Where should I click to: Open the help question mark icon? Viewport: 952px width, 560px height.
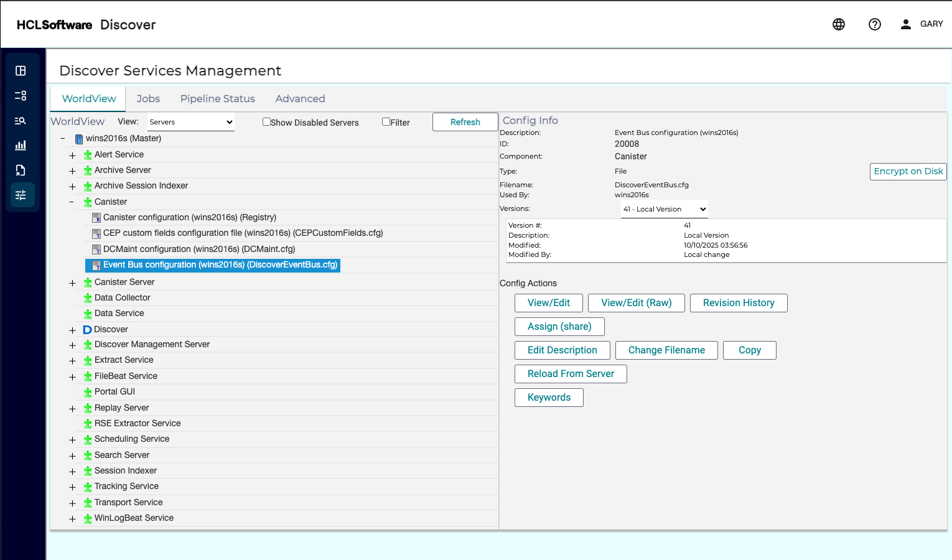point(875,24)
